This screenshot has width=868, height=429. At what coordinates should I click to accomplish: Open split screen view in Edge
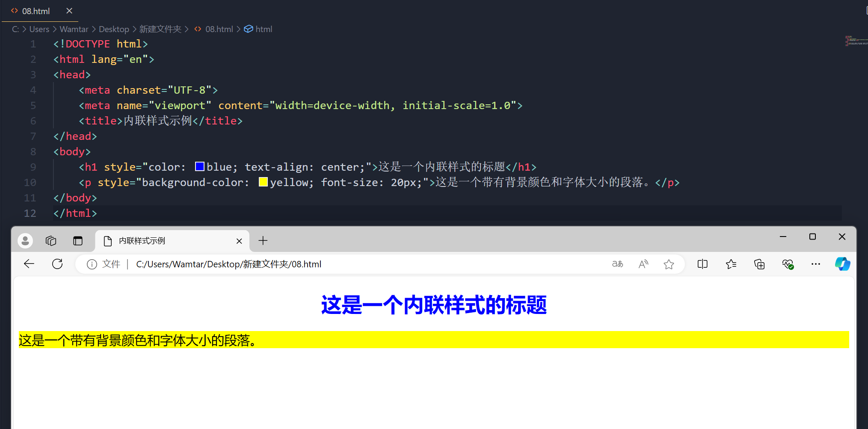point(702,264)
